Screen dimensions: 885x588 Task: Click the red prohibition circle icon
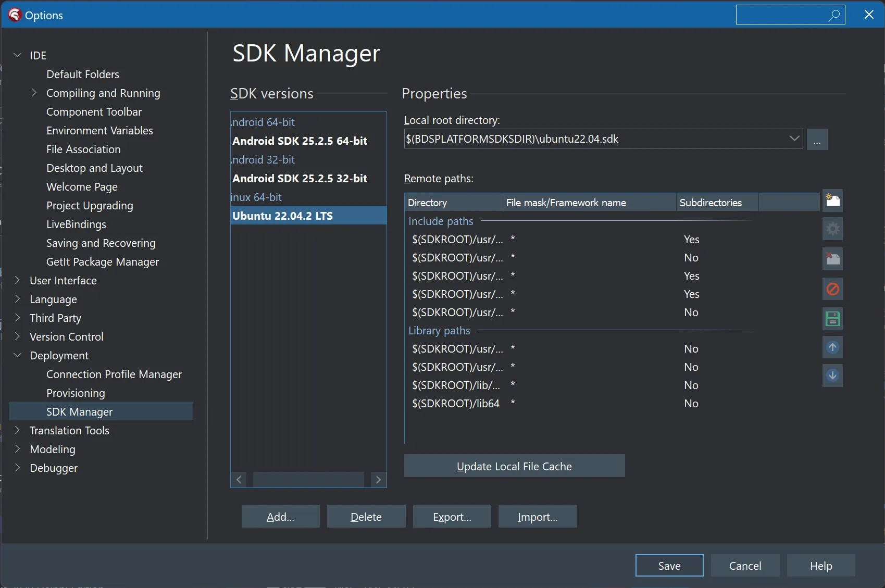tap(832, 289)
